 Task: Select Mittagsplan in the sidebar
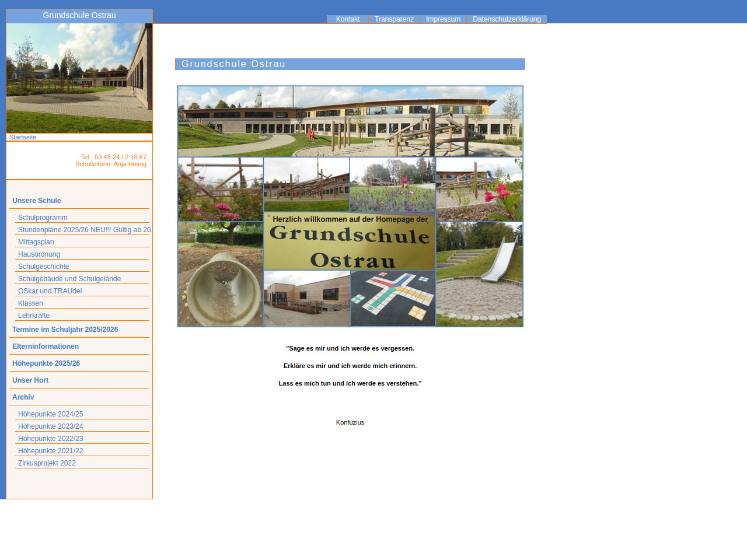(x=36, y=242)
